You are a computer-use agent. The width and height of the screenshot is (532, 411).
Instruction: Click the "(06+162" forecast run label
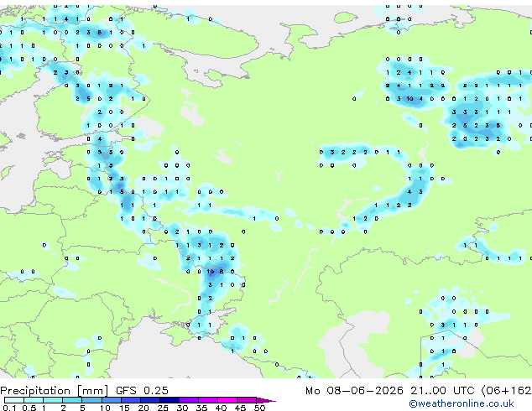pos(506,391)
